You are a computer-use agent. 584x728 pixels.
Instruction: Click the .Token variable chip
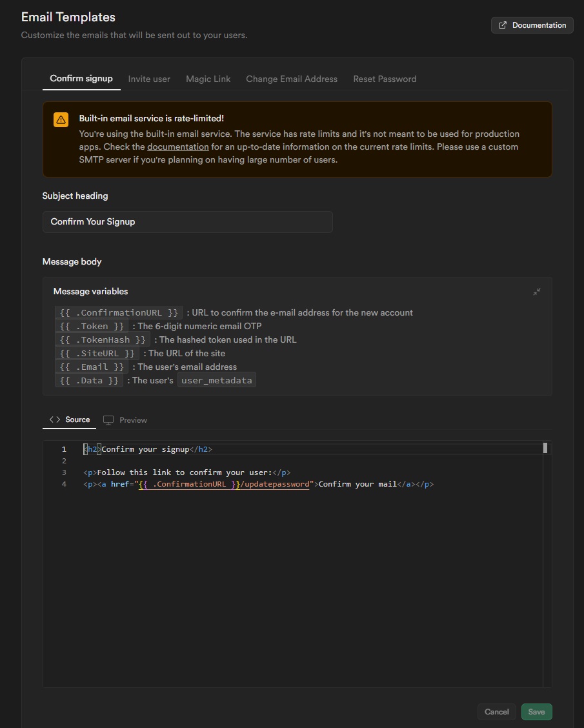(x=92, y=327)
